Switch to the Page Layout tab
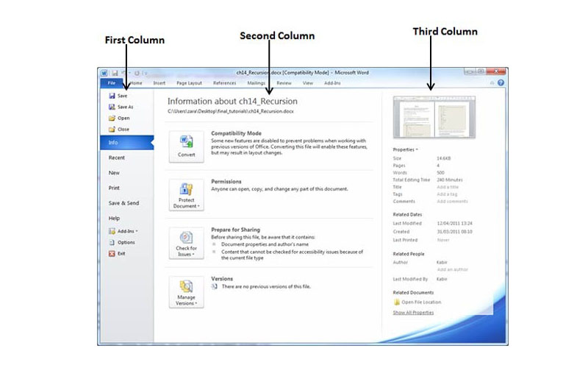This screenshot has height=368, width=588. click(x=189, y=83)
